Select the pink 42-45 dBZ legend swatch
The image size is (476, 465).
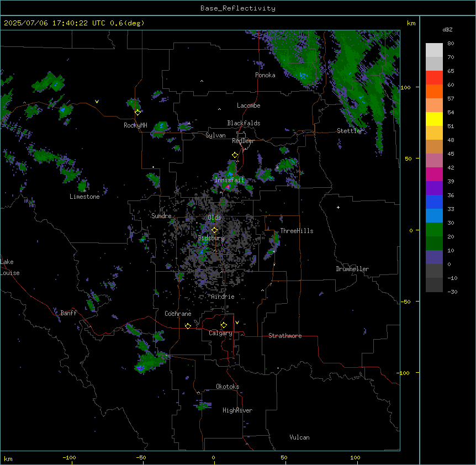[434, 161]
